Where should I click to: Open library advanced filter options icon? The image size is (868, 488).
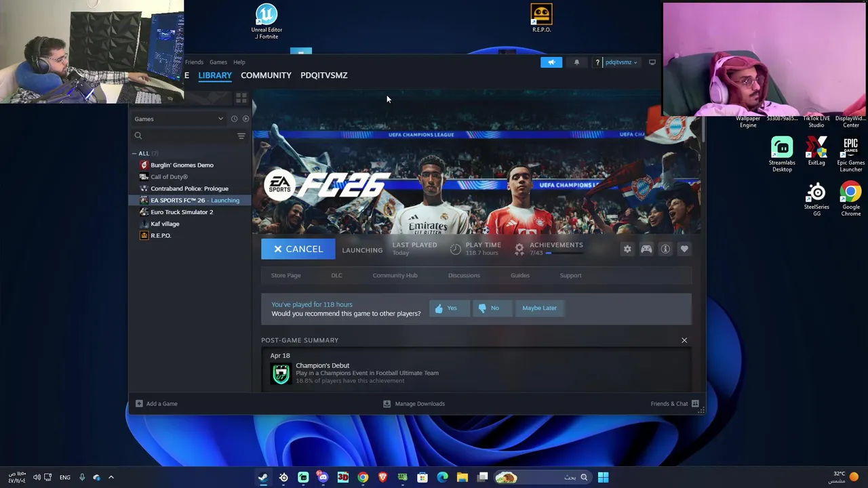(241, 136)
